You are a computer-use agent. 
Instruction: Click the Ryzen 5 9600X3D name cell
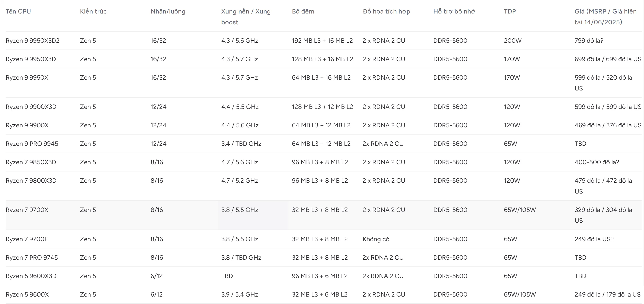coord(31,276)
